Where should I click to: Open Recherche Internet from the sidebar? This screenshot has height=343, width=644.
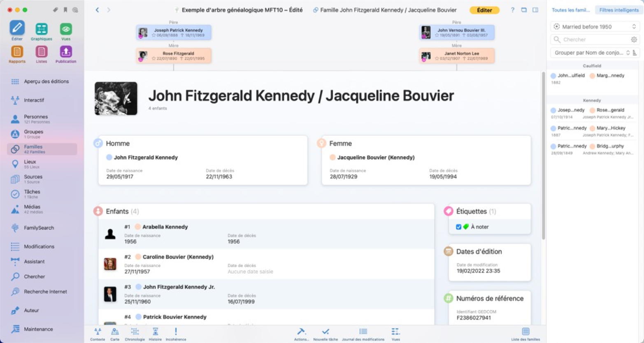pyautogui.click(x=42, y=292)
